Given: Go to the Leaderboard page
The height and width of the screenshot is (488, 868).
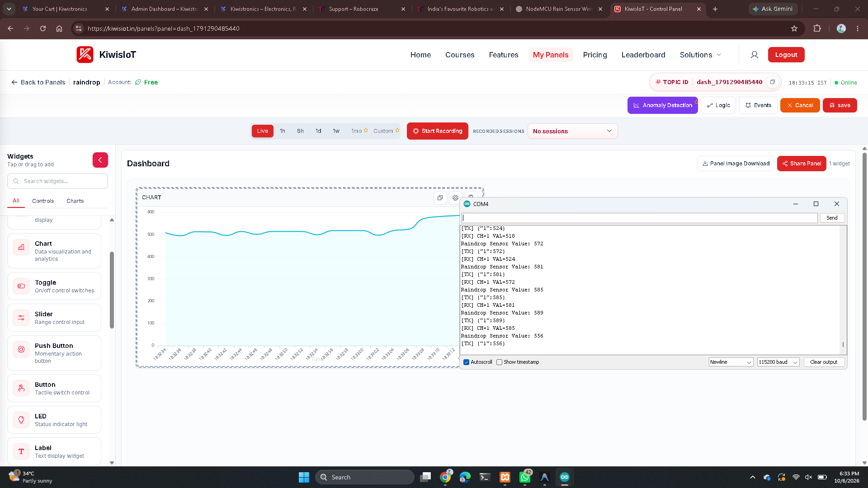Looking at the screenshot, I should [643, 55].
